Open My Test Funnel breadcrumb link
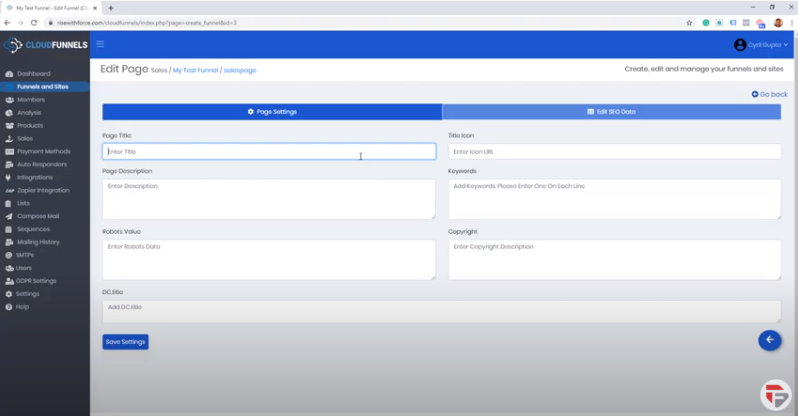798x416 pixels. 194,71
